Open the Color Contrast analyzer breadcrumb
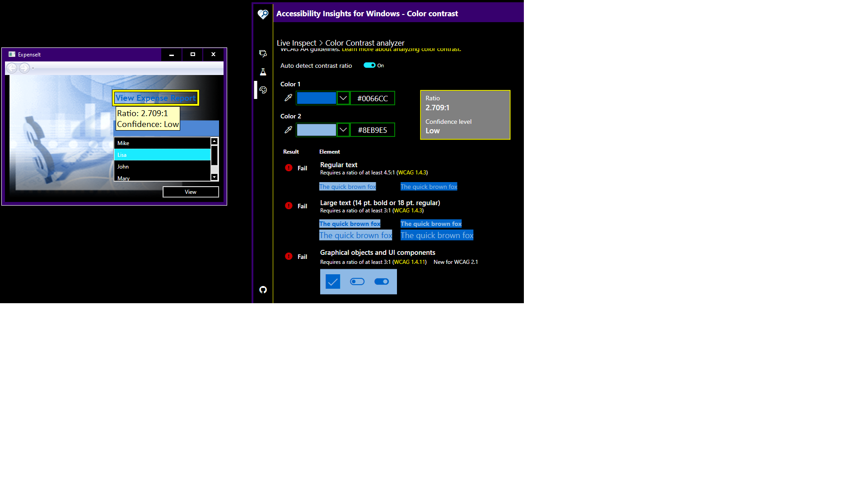 pyautogui.click(x=365, y=42)
